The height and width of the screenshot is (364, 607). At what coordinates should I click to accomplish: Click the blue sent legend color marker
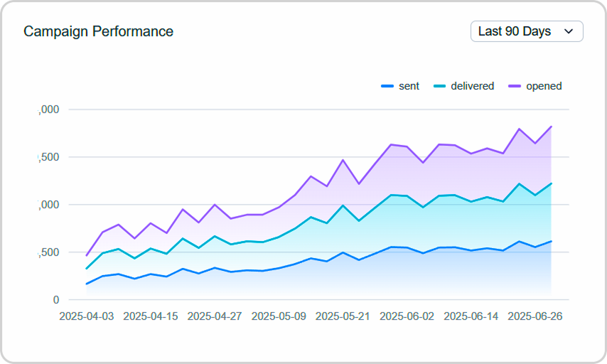[387, 86]
